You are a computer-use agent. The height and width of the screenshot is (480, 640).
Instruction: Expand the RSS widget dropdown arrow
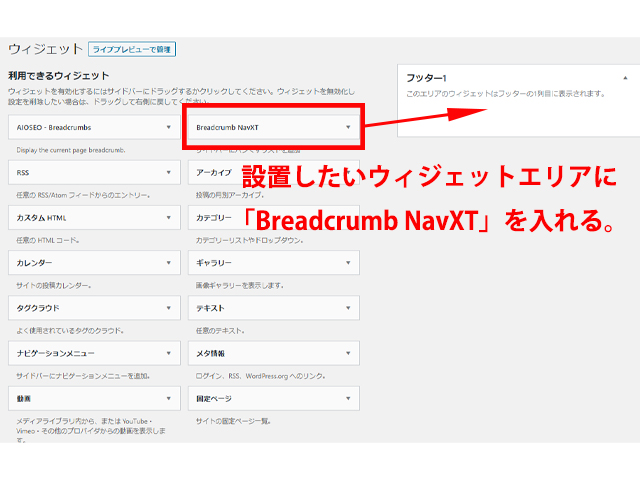coord(169,173)
